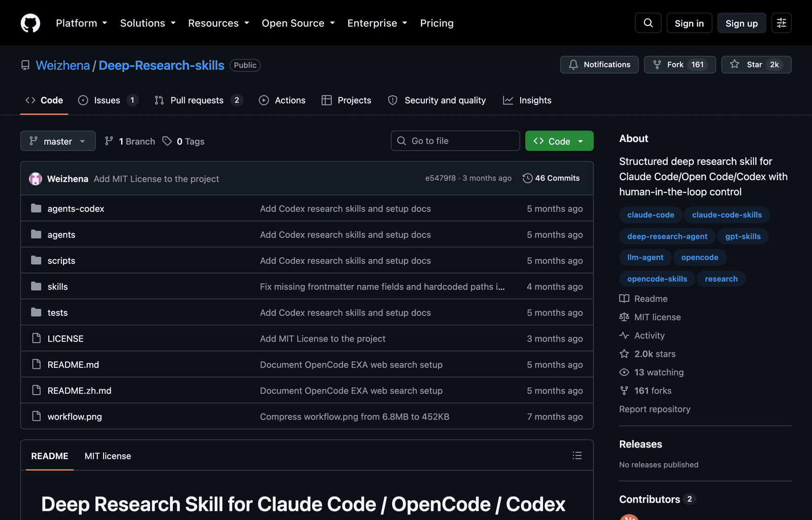Click the skills folder icon
The height and width of the screenshot is (520, 812).
[36, 286]
